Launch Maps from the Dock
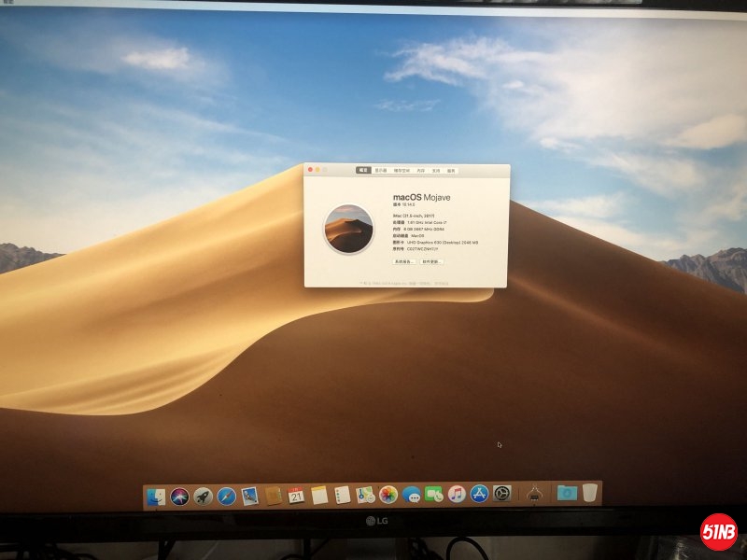 point(365,495)
